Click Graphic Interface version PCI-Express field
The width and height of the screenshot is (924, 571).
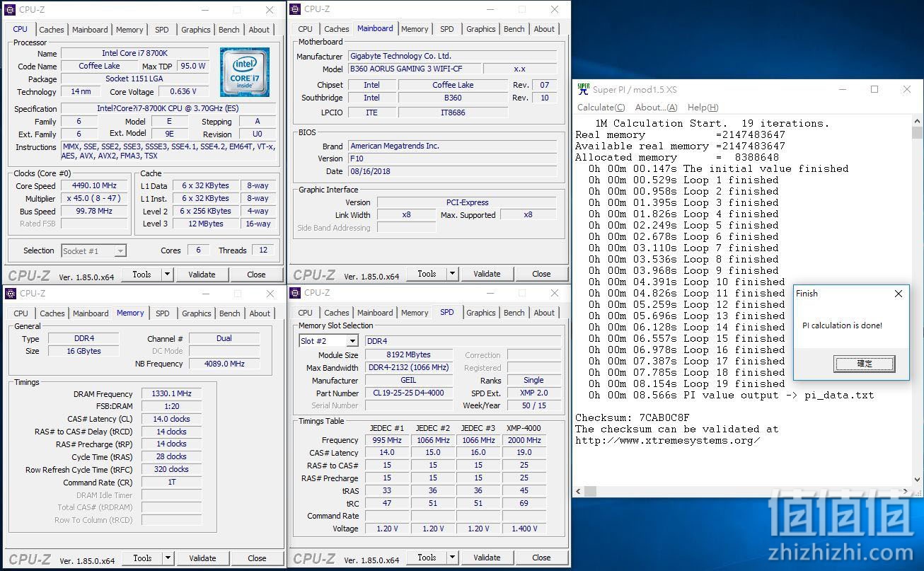(x=467, y=202)
